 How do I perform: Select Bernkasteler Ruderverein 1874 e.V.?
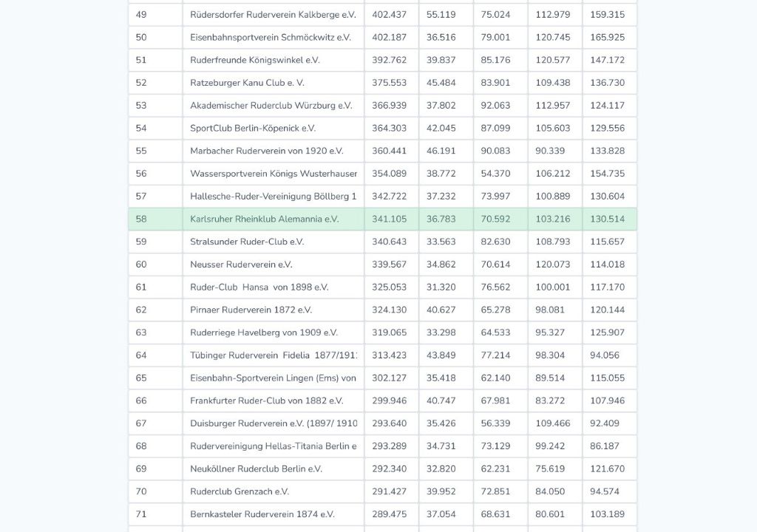coord(262,514)
